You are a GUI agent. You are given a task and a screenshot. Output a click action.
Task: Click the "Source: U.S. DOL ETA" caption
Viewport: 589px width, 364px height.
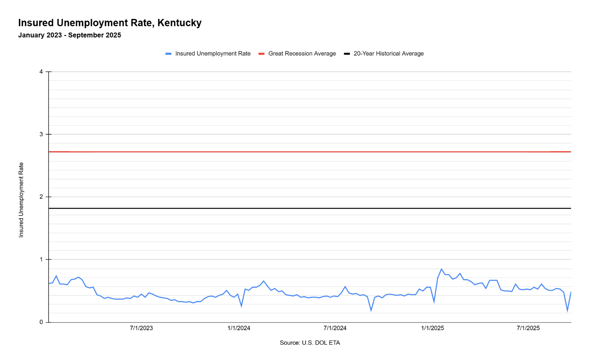click(310, 343)
